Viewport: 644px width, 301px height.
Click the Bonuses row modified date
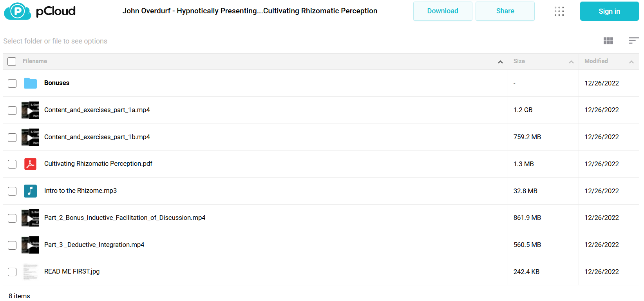click(602, 83)
